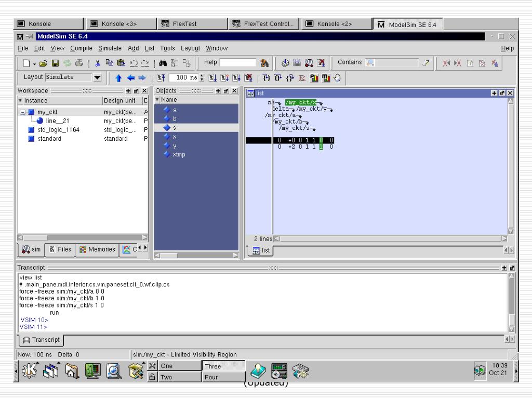Select signal xtmp in Objects pane
The width and height of the screenshot is (532, 399).
179,155
